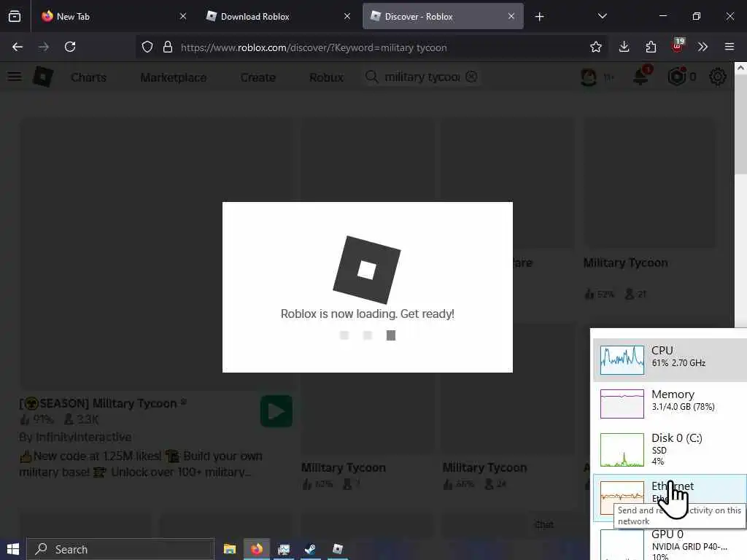The width and height of the screenshot is (747, 560).
Task: Clear the military tycoon search text
Action: (x=471, y=77)
